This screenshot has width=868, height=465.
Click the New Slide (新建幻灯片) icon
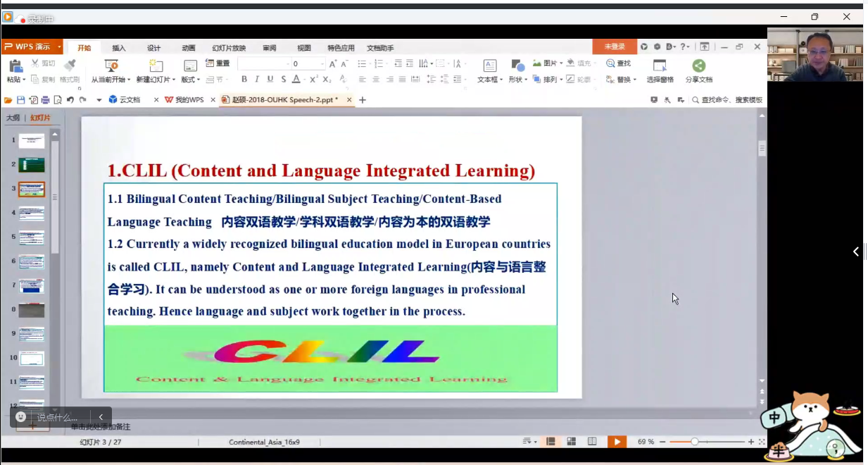(156, 66)
